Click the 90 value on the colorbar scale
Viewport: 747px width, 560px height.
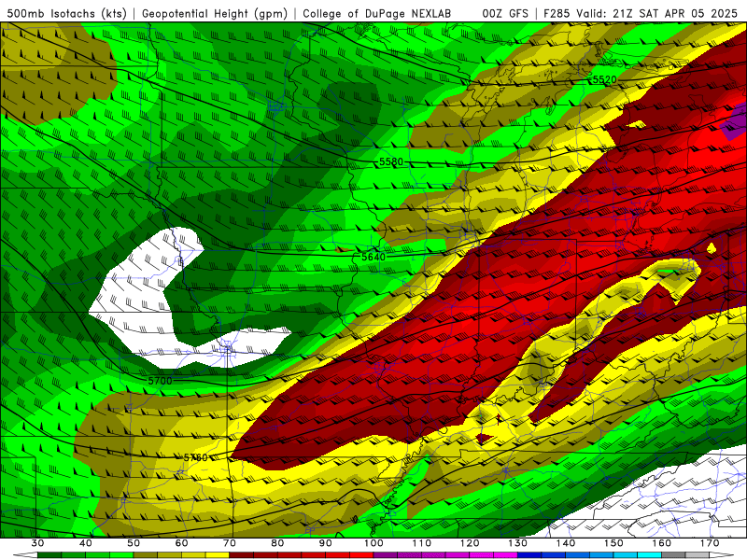coord(326,543)
